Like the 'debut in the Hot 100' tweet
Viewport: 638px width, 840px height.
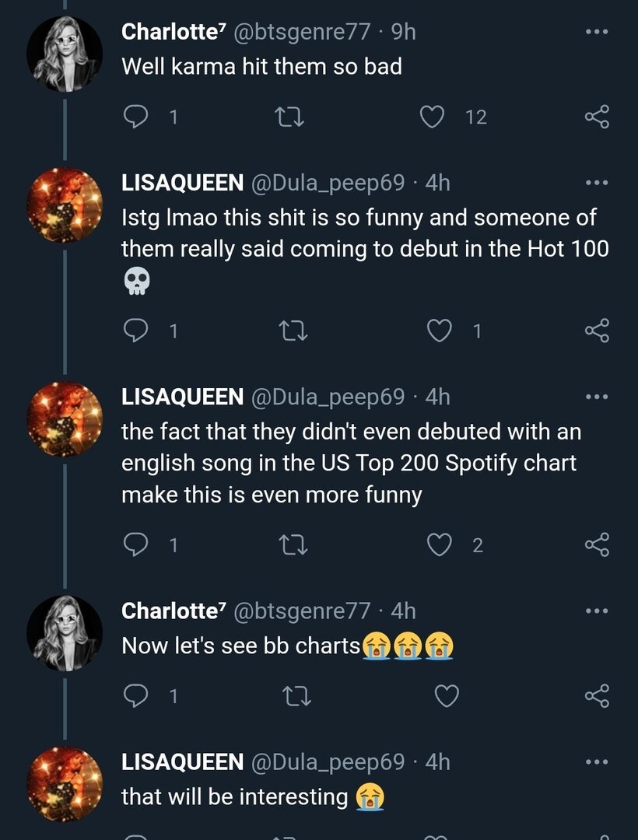440,331
